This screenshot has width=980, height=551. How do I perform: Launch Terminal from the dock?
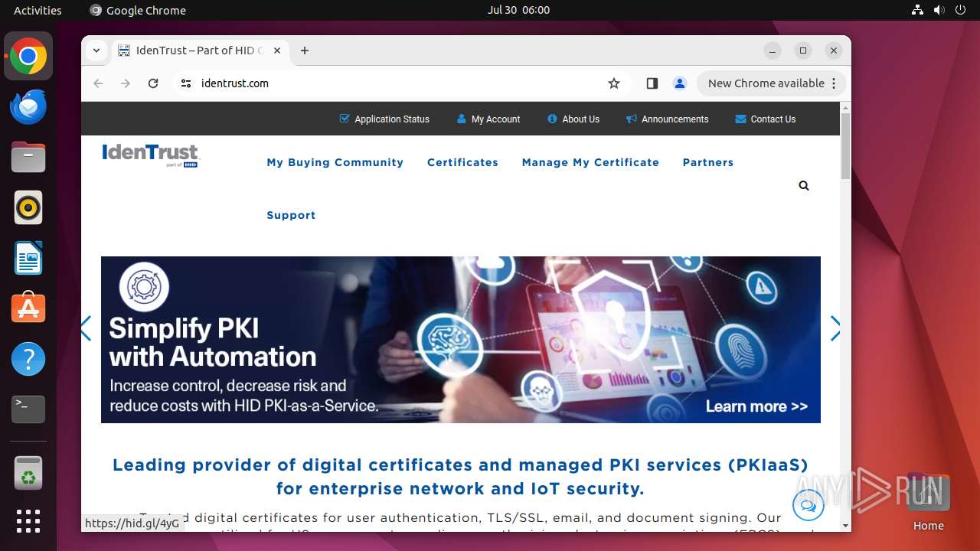[x=28, y=409]
